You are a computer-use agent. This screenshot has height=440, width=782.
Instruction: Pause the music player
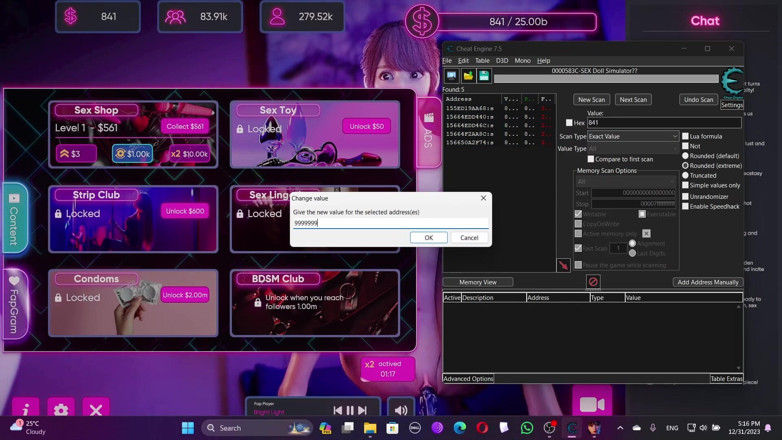(x=350, y=410)
